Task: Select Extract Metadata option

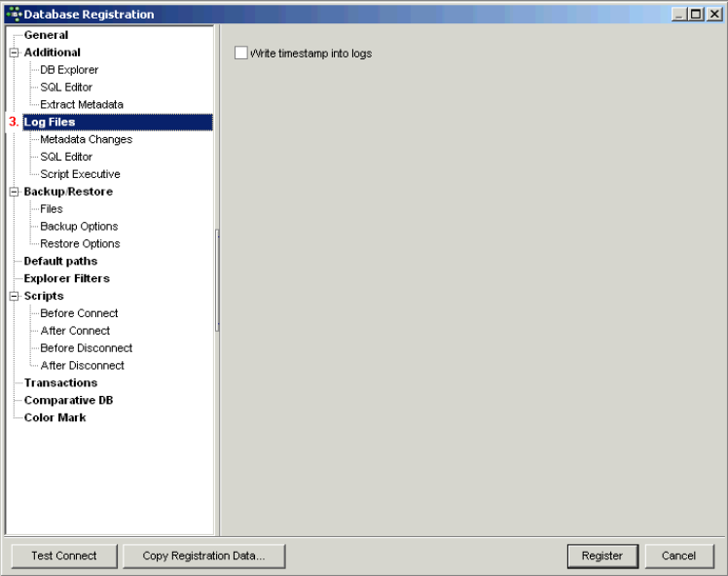Action: coord(82,104)
